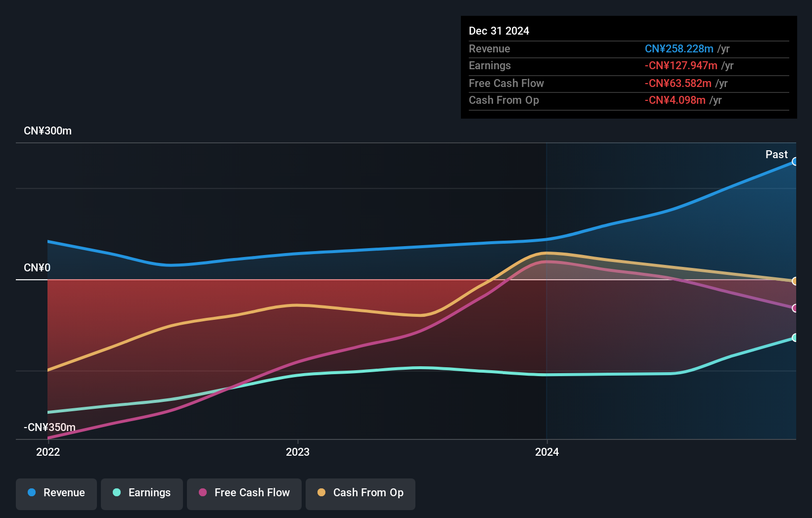Click the yellow Cash From Op legend dot

click(321, 493)
